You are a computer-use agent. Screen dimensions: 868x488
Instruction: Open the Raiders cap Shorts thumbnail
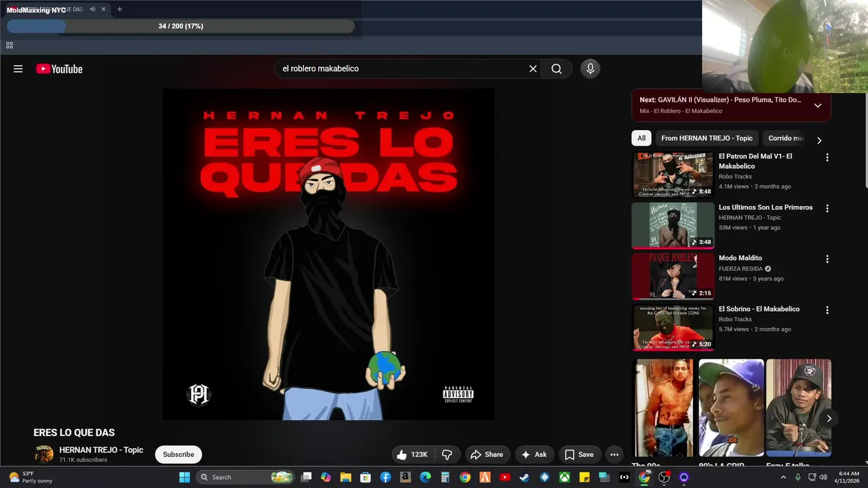coord(799,408)
